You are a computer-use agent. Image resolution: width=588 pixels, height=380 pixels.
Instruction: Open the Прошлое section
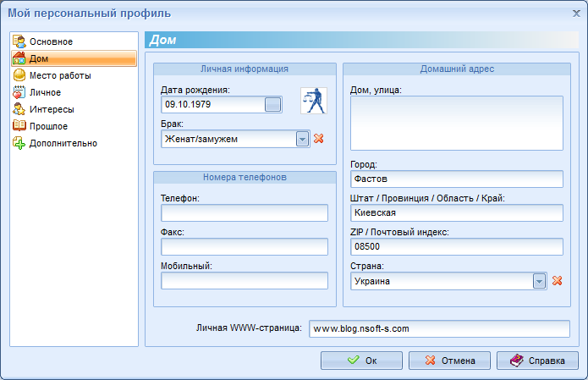point(48,126)
